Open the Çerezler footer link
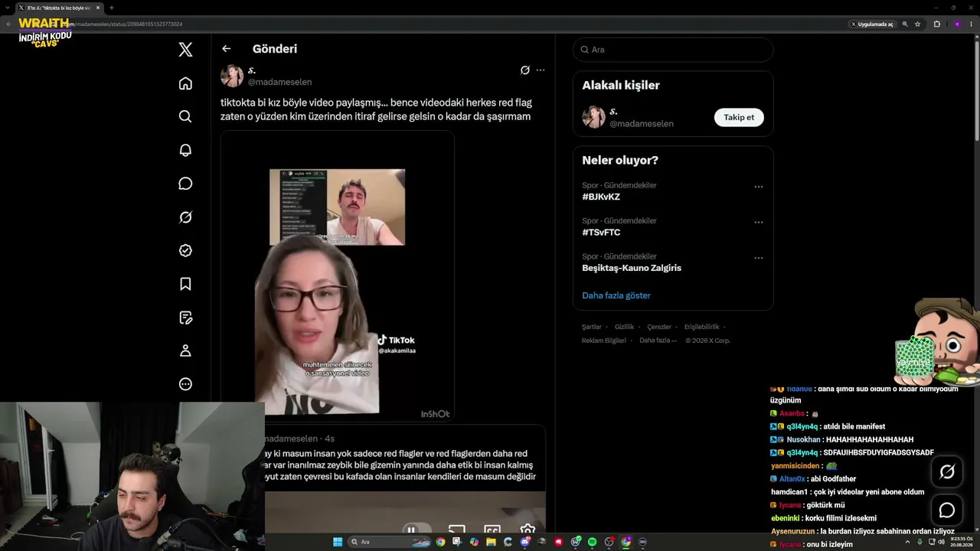 tap(659, 327)
